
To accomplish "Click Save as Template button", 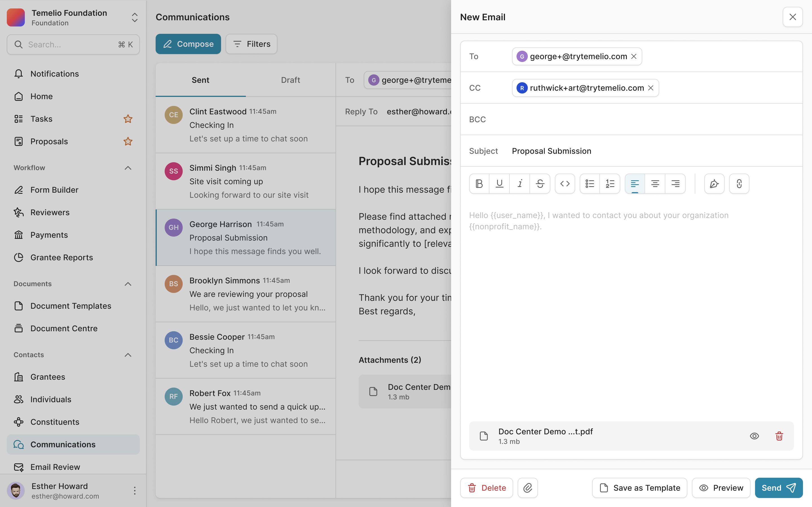I will click(639, 488).
